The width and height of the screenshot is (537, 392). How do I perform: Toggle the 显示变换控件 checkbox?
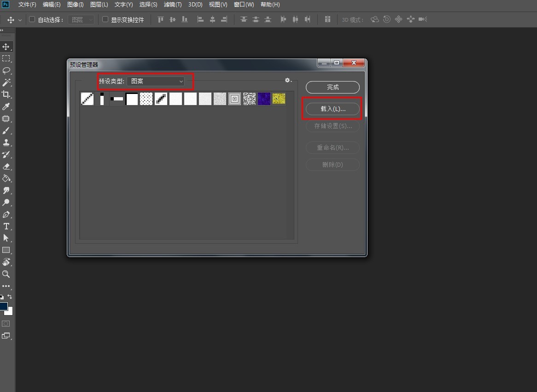tap(105, 19)
